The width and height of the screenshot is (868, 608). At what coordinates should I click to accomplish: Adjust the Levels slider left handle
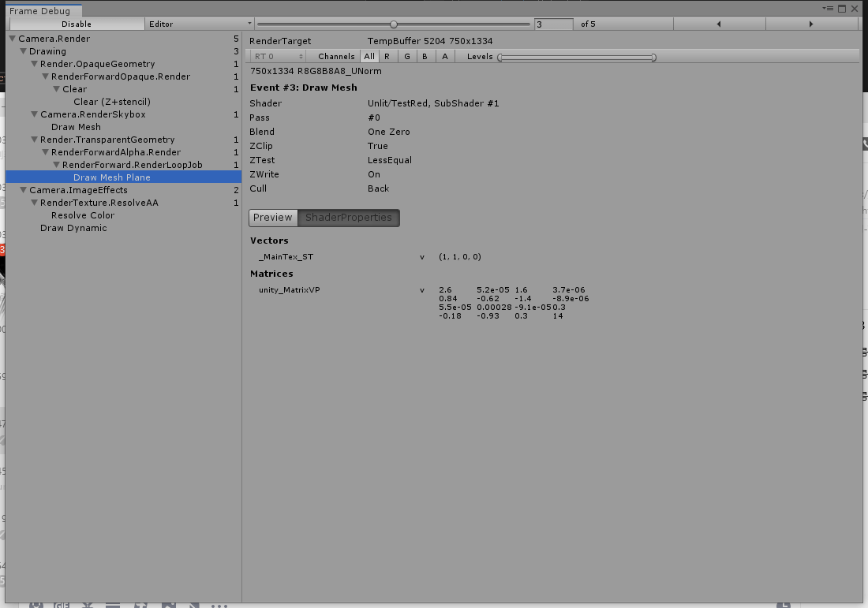pyautogui.click(x=499, y=57)
